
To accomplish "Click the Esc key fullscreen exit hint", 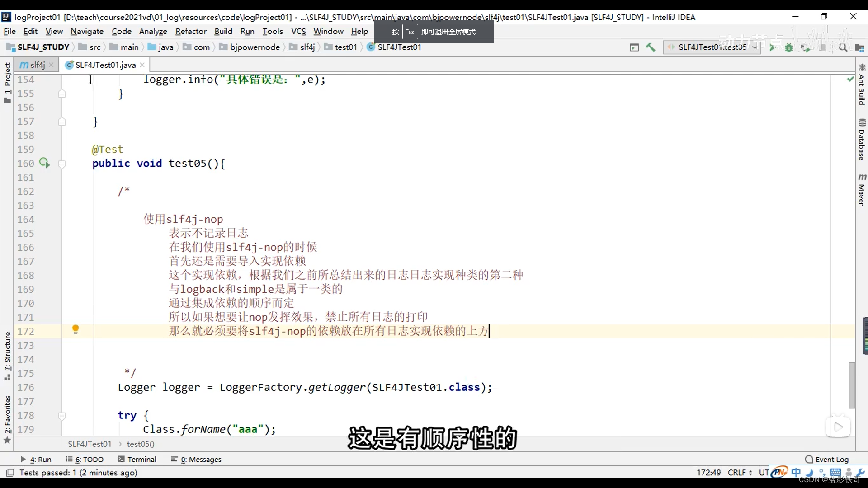I will [x=410, y=32].
